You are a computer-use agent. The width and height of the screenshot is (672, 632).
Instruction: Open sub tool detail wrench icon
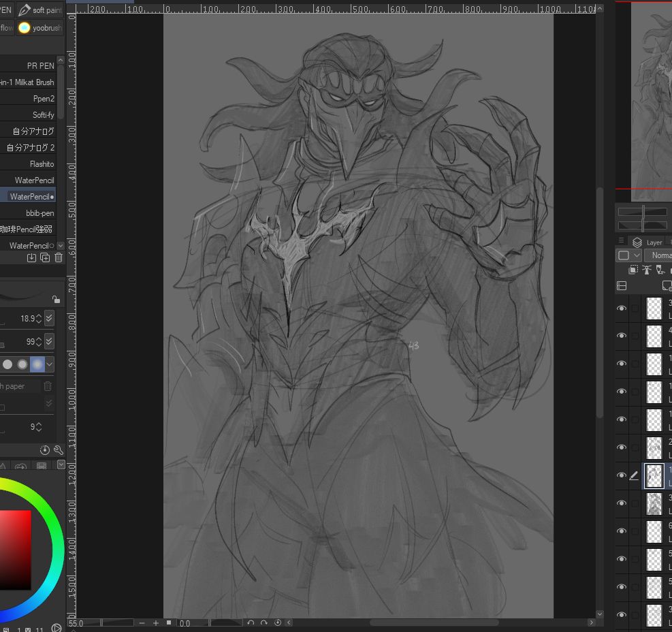coord(59,449)
